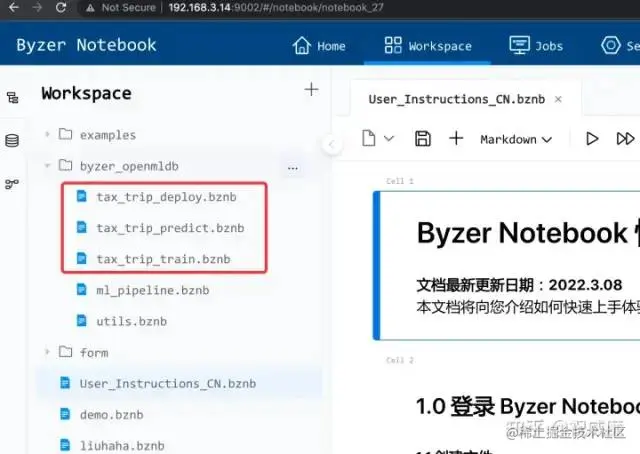
Task: Click the browser address bar URL
Action: click(x=276, y=7)
